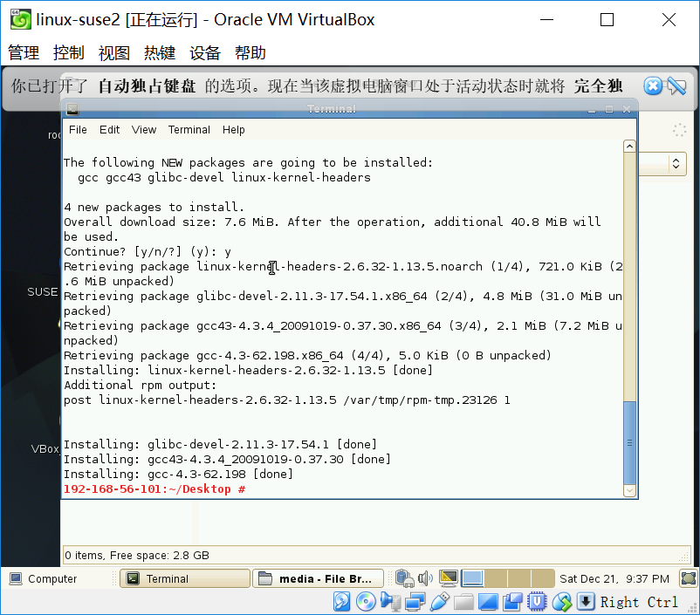Click the 'Additional rpm output:' line
Image resolution: width=700 pixels, height=615 pixels.
tap(141, 385)
